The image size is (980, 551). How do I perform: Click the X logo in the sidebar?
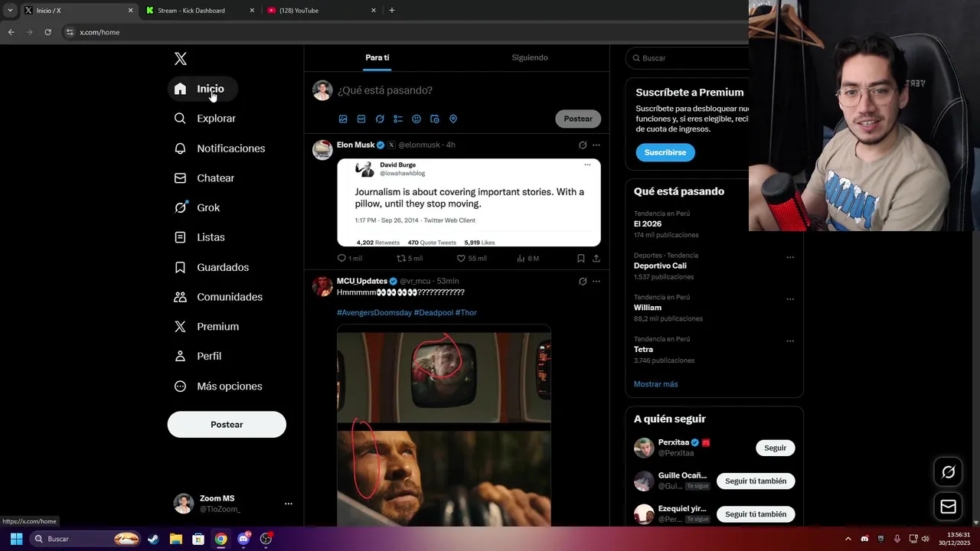[181, 59]
